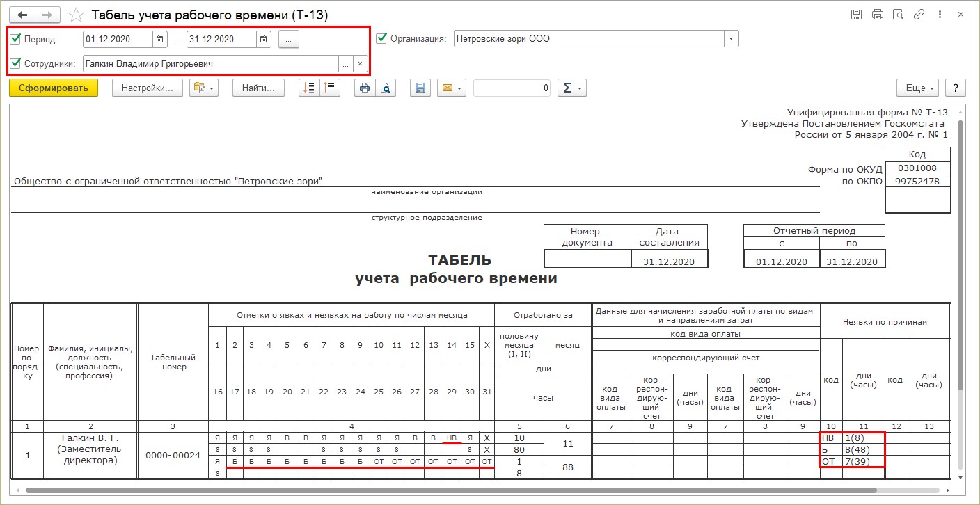
Task: Select the Неявки по причинам header cell
Action: coord(885,322)
